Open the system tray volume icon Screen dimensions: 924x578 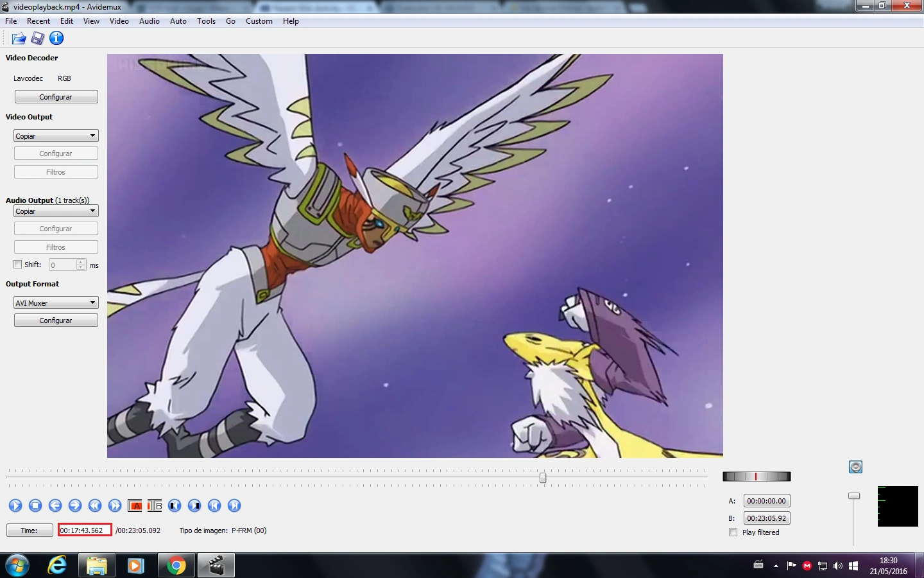(x=838, y=566)
